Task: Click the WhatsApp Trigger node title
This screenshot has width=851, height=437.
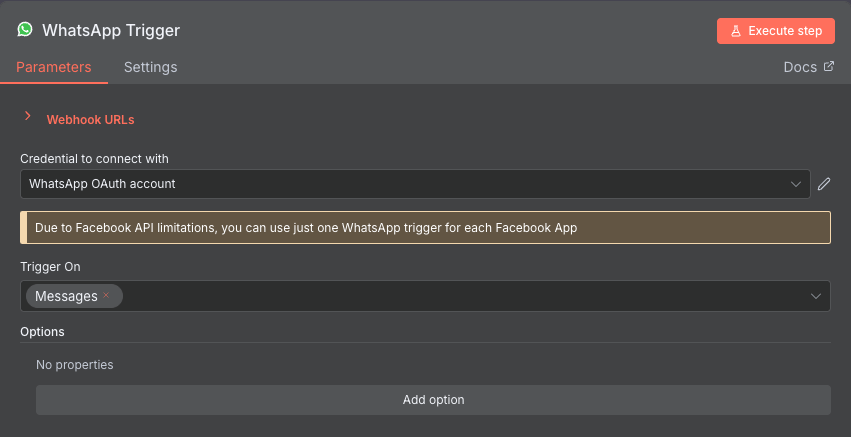Action: tap(111, 30)
